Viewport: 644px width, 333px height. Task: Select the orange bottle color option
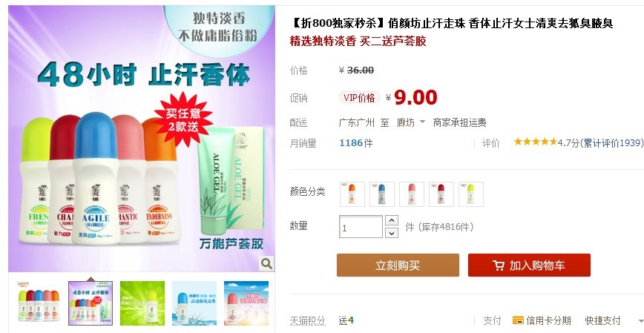click(352, 194)
